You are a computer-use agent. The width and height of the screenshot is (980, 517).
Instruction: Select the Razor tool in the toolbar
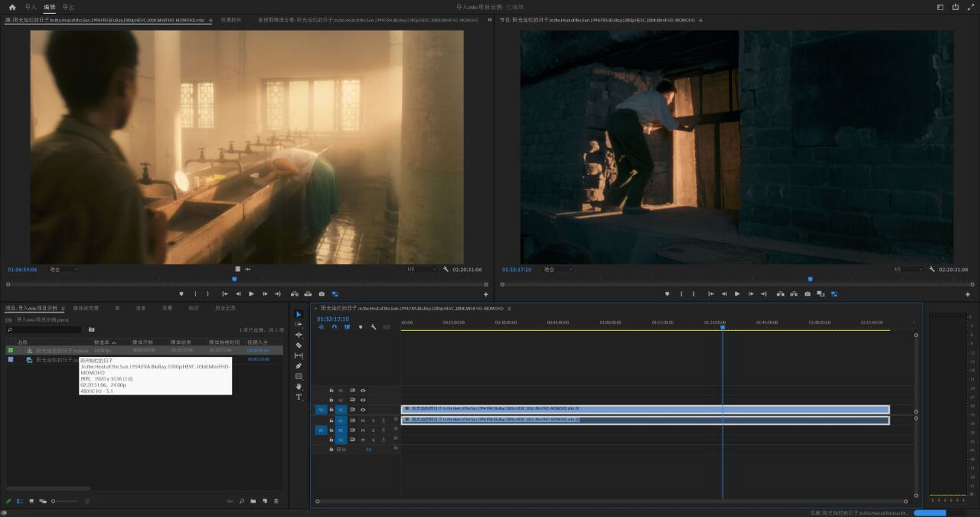299,345
